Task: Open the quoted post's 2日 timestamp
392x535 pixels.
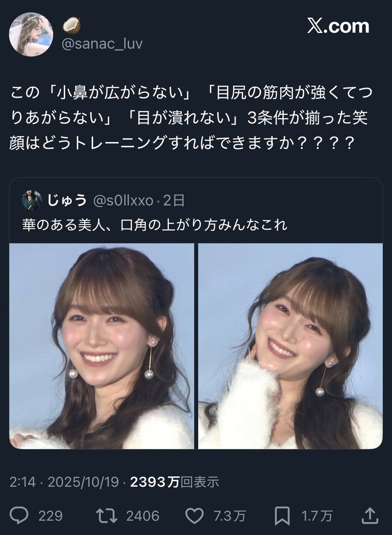Action: coord(174,201)
